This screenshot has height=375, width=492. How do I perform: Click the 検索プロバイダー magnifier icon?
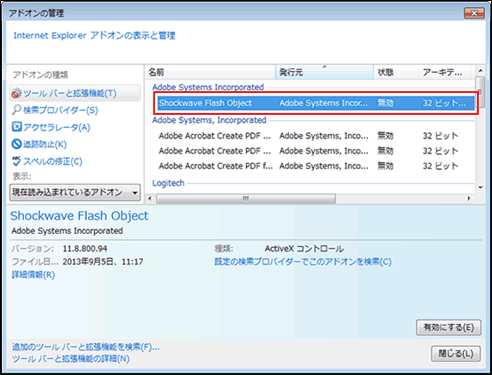17,110
